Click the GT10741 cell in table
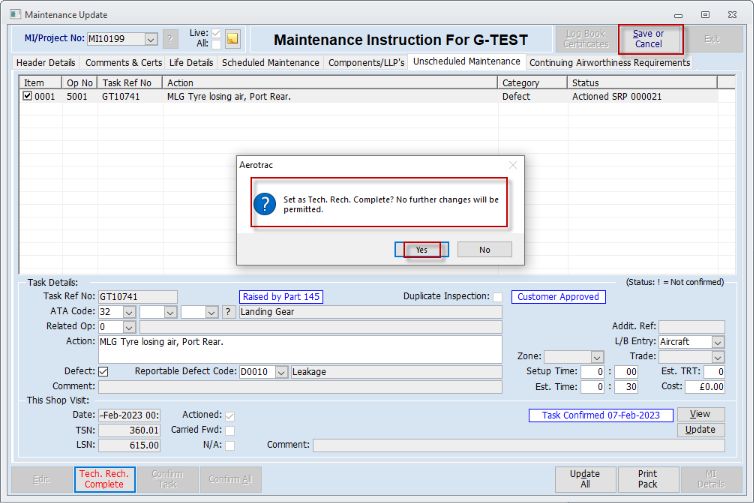This screenshot has height=503, width=754. [x=121, y=97]
